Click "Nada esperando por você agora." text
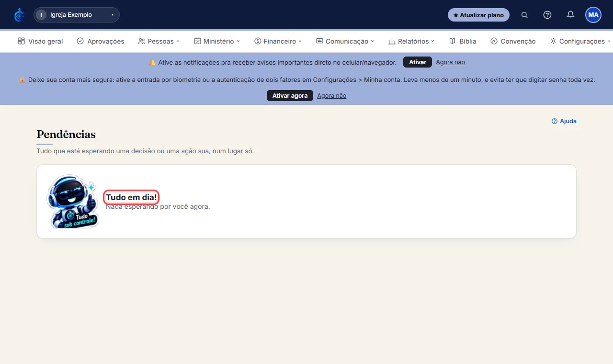This screenshot has width=613, height=364. (158, 207)
